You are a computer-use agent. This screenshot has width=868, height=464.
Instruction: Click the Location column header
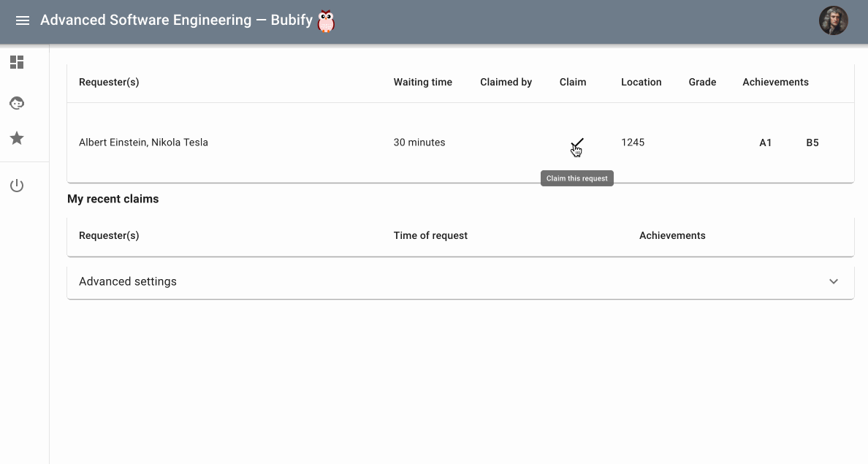point(641,82)
